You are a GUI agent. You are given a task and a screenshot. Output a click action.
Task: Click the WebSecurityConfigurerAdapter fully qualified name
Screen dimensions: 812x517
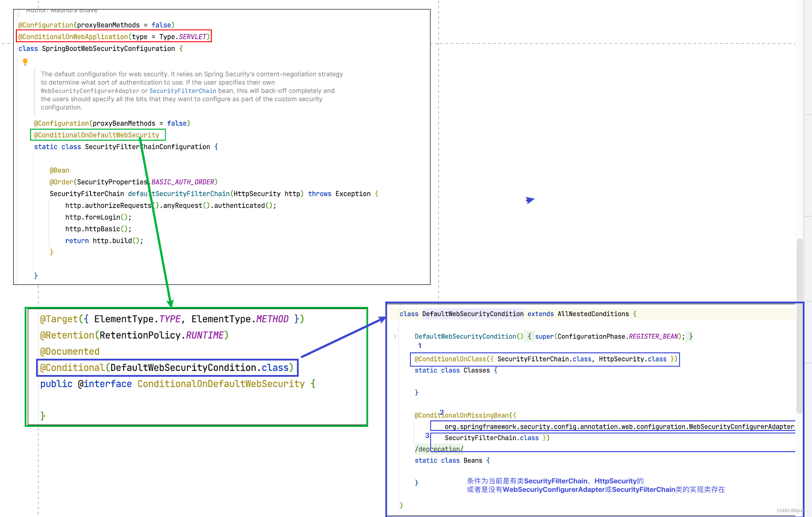pos(619,427)
